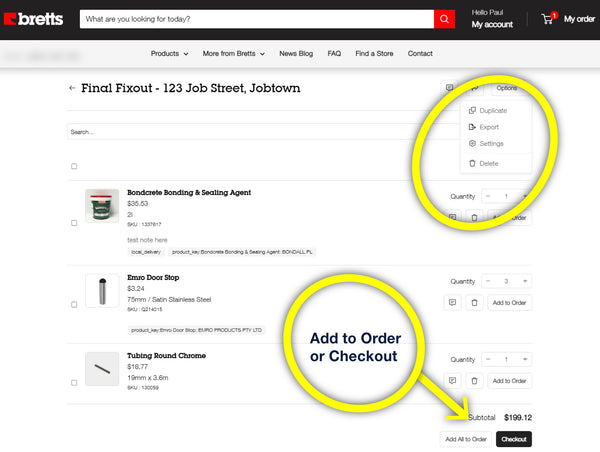Viewport: 600px width, 452px height.
Task: Open the Contact page
Action: point(420,54)
